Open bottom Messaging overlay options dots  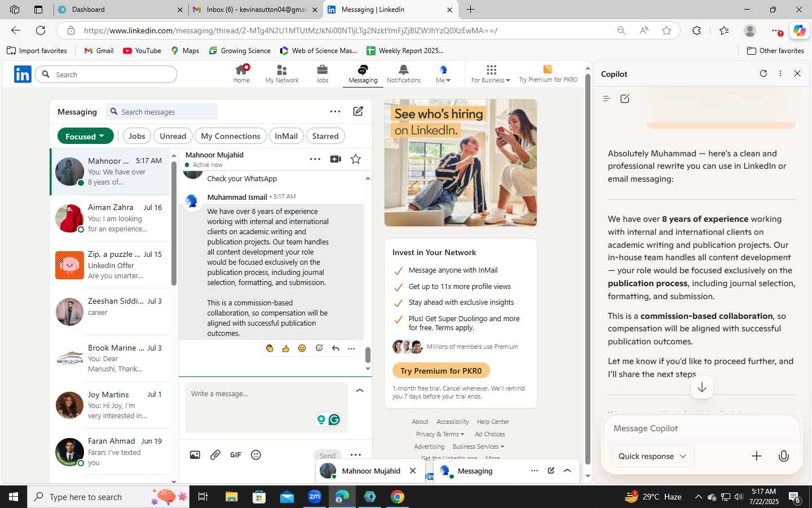point(535,471)
